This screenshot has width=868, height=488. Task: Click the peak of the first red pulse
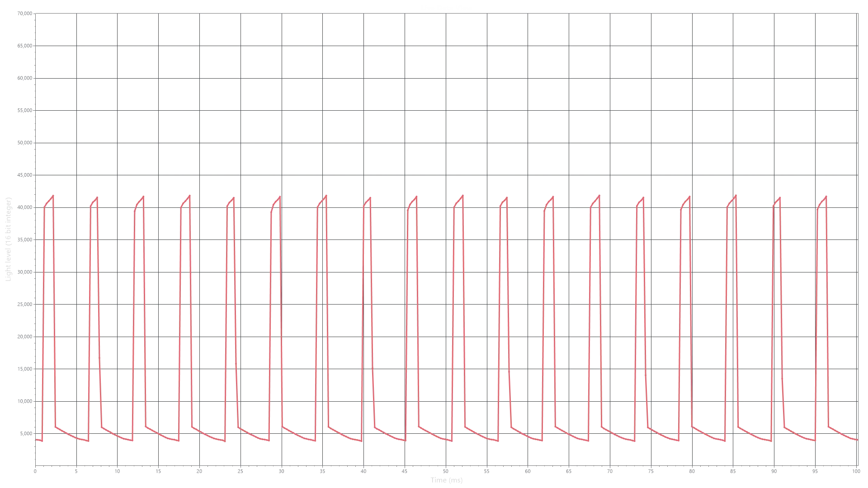click(x=53, y=196)
